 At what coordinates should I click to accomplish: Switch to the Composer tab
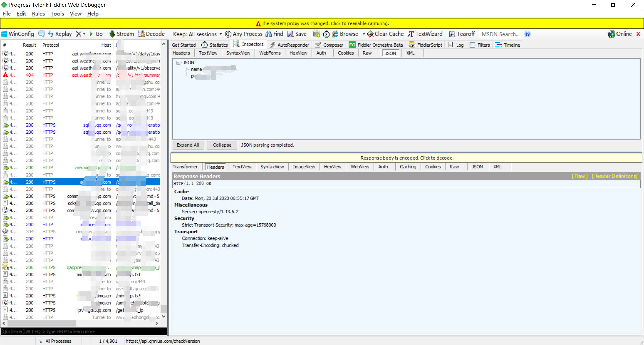click(x=329, y=45)
